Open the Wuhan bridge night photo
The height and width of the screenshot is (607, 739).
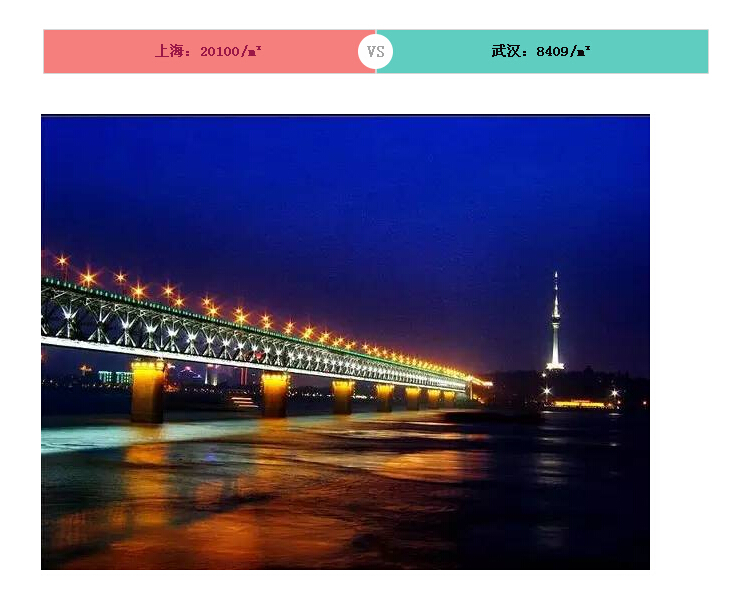point(345,342)
